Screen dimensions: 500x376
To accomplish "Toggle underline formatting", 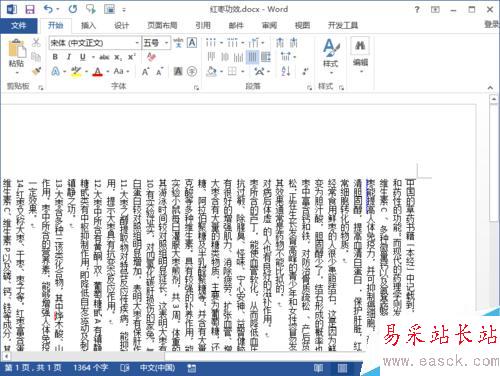I will (x=83, y=57).
